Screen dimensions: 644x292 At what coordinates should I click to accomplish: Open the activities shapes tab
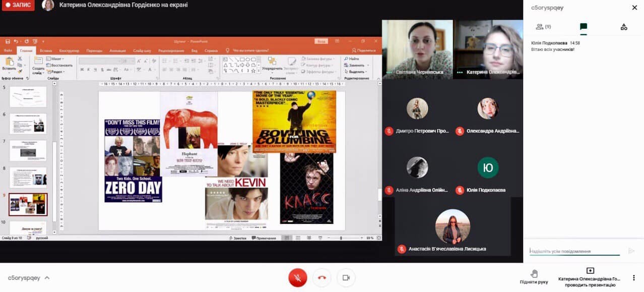[624, 27]
